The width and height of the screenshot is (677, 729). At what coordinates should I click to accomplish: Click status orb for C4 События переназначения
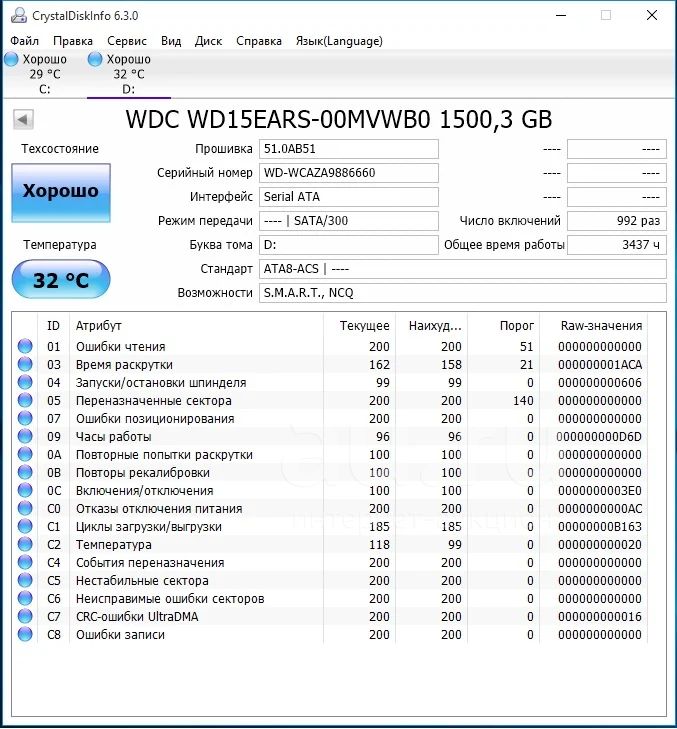pyautogui.click(x=25, y=562)
